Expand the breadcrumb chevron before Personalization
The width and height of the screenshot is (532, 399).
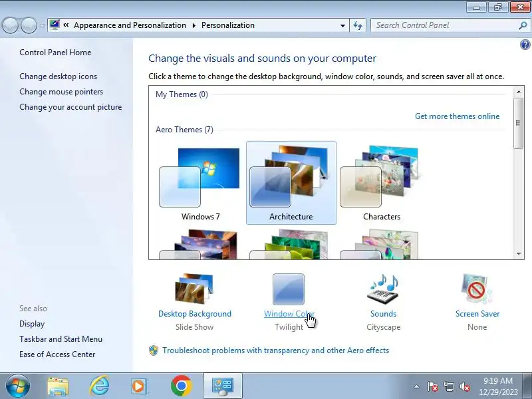(x=194, y=25)
